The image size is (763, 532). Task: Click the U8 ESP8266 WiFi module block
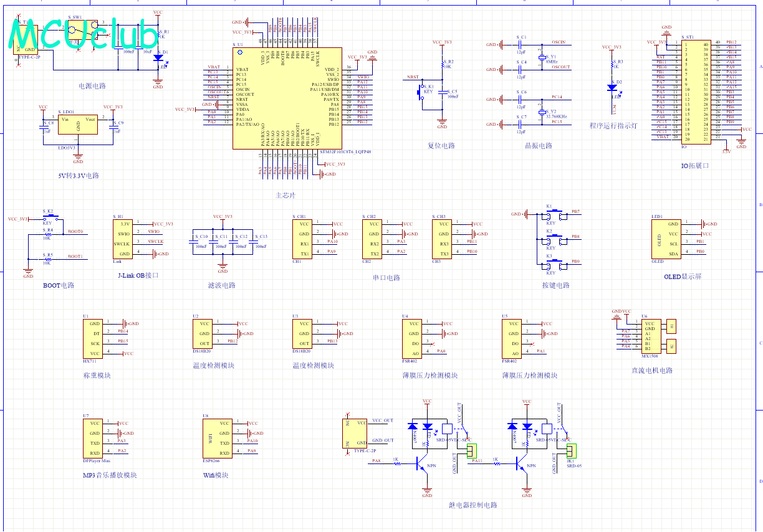coord(216,438)
